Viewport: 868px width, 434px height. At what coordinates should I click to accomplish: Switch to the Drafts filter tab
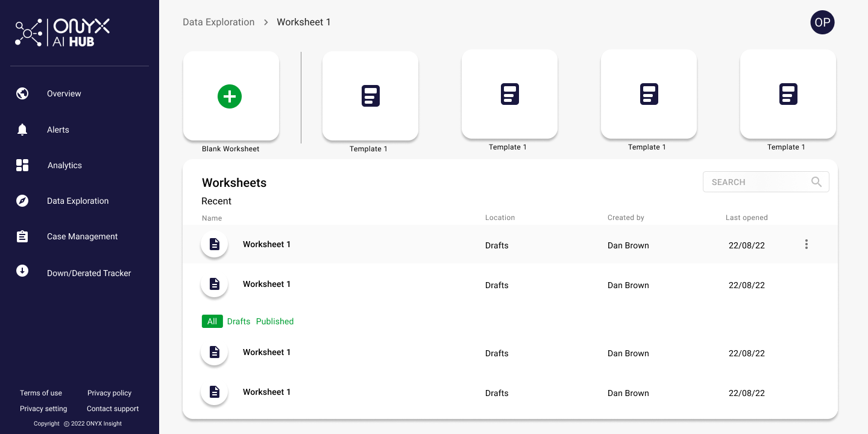[x=239, y=321]
